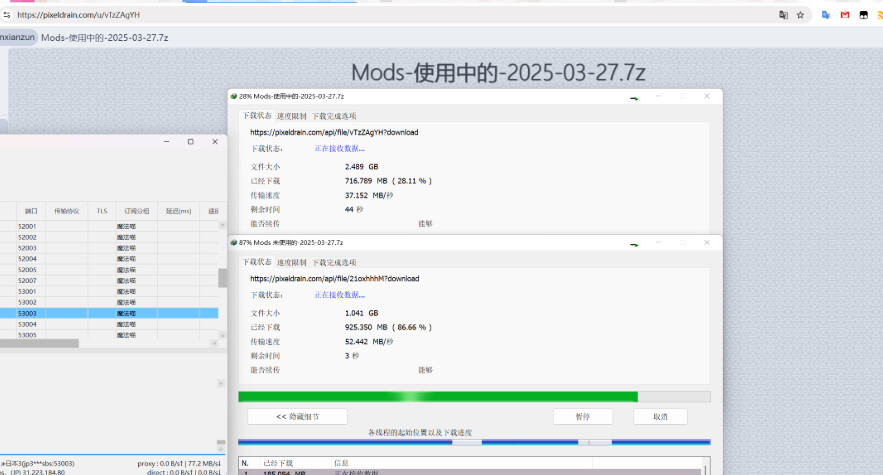Pause the download with 暂停 button
883x475 pixels.
[583, 416]
